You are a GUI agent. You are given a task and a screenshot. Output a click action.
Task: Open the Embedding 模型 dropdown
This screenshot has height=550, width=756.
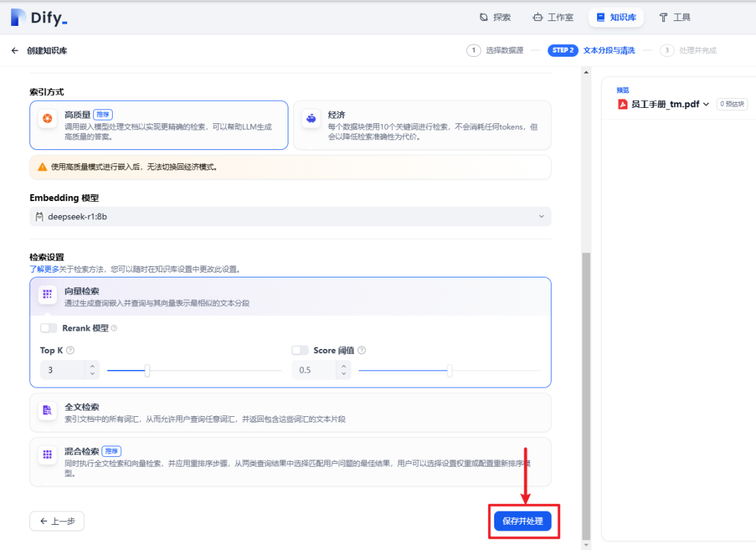289,216
